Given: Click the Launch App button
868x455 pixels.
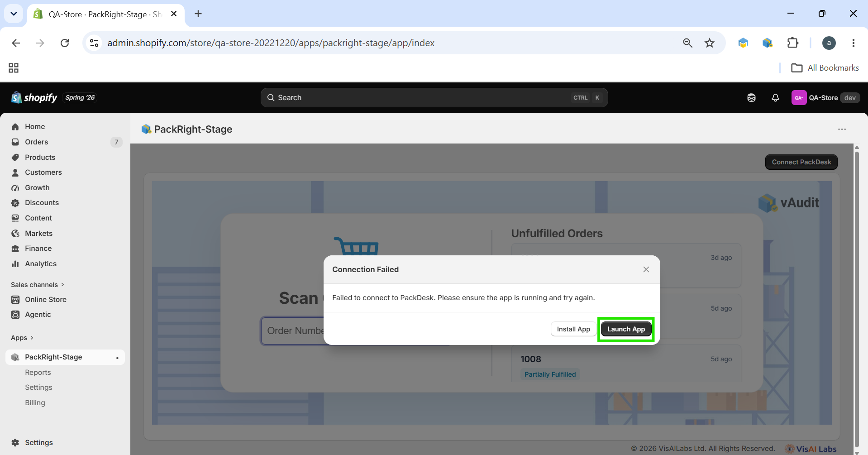Looking at the screenshot, I should [626, 329].
